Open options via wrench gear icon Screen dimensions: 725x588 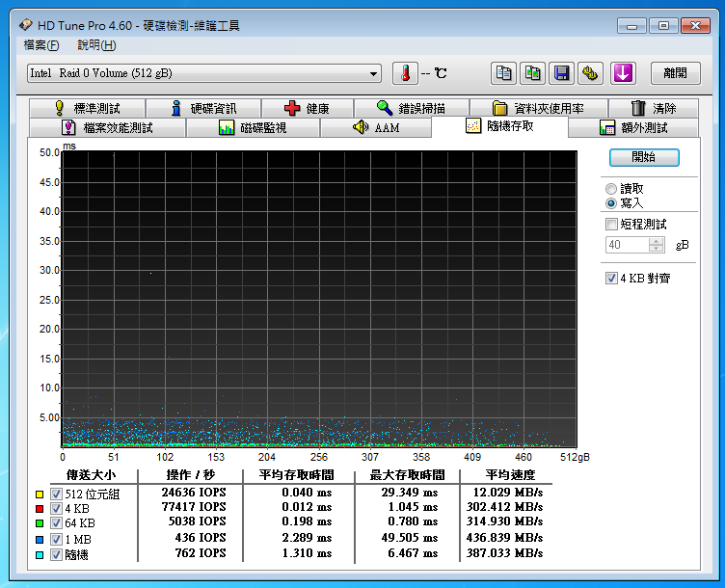click(x=590, y=73)
